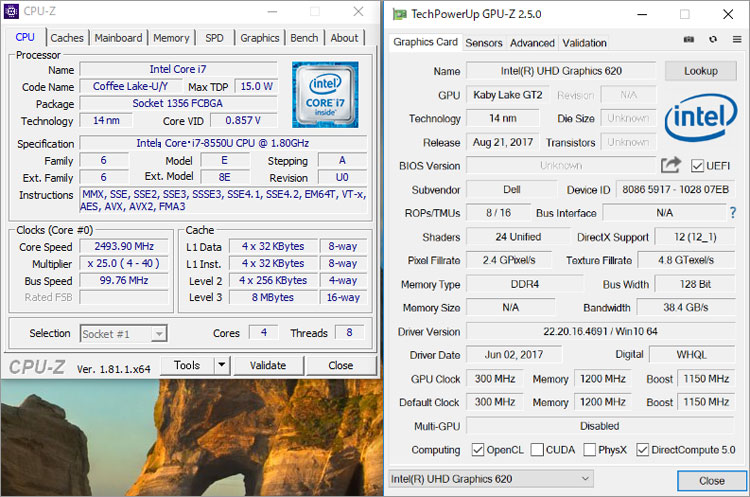Open the Advanced tab in GPU-Z
Screen dimensions: 750x497
tap(532, 43)
